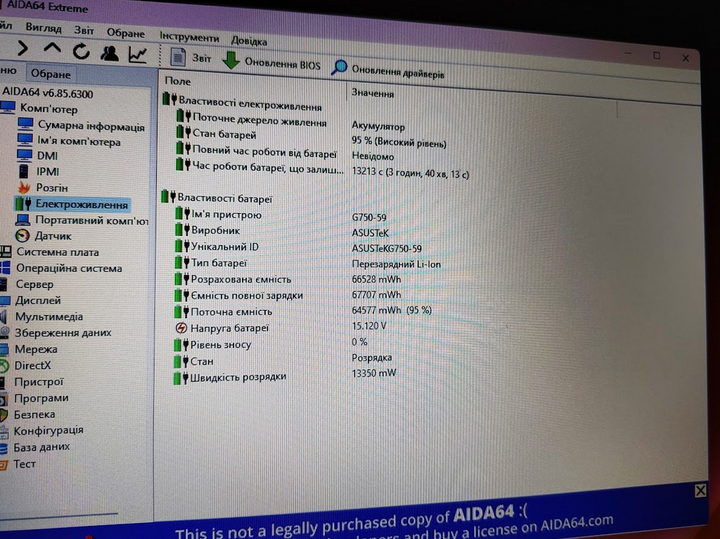The height and width of the screenshot is (539, 720).
Task: Select AIDA64 v6.85.6300 tree root
Action: (47, 93)
